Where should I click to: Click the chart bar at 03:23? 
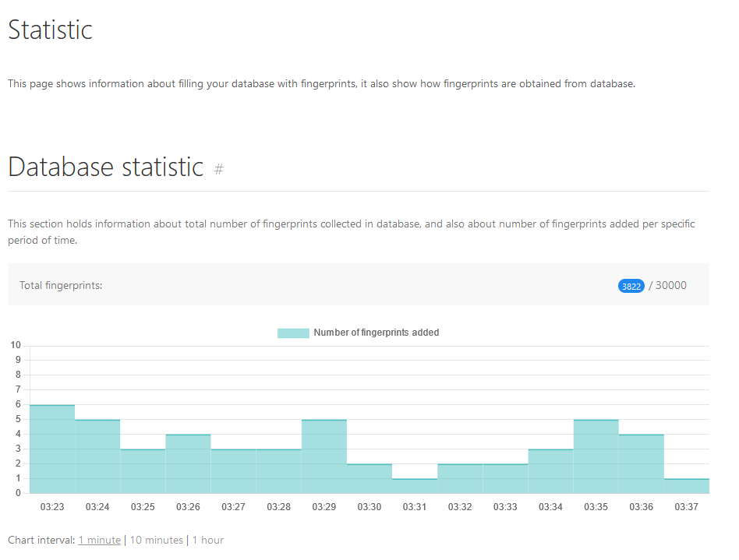(x=52, y=449)
